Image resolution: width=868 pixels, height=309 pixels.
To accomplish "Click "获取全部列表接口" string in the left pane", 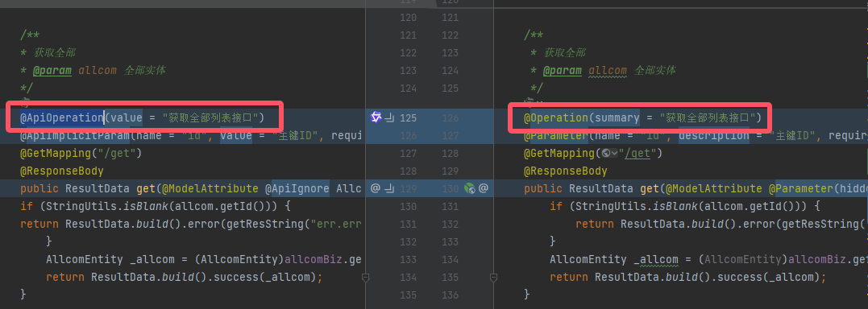I will pos(210,117).
